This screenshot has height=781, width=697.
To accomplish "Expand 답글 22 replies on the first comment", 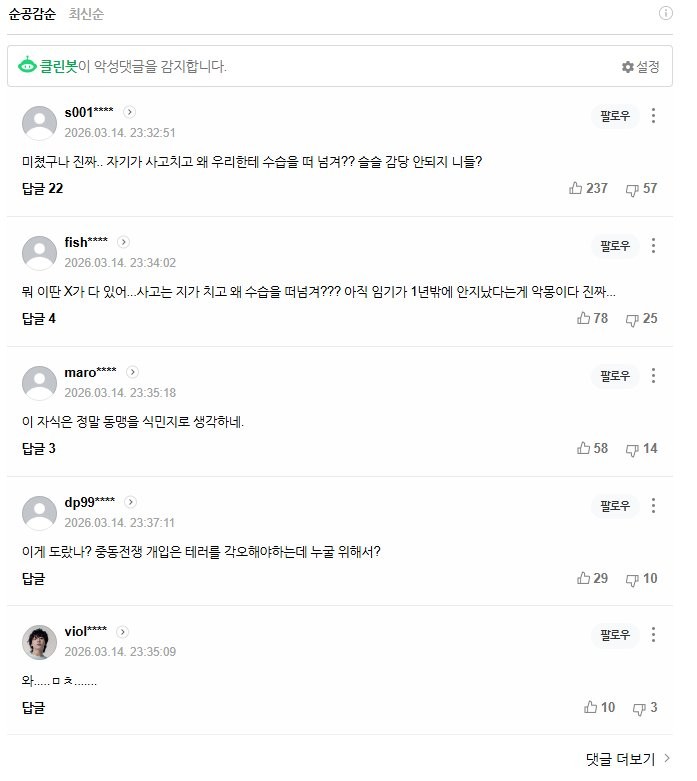I will pos(42,188).
